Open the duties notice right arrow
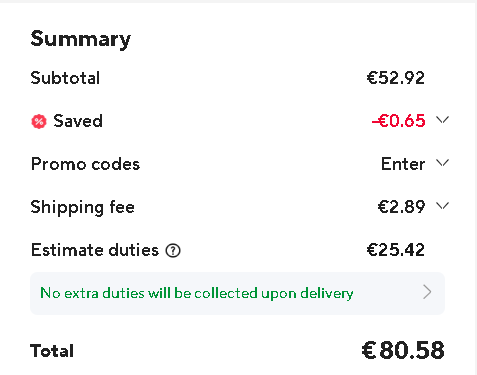477x375 pixels. tap(427, 292)
